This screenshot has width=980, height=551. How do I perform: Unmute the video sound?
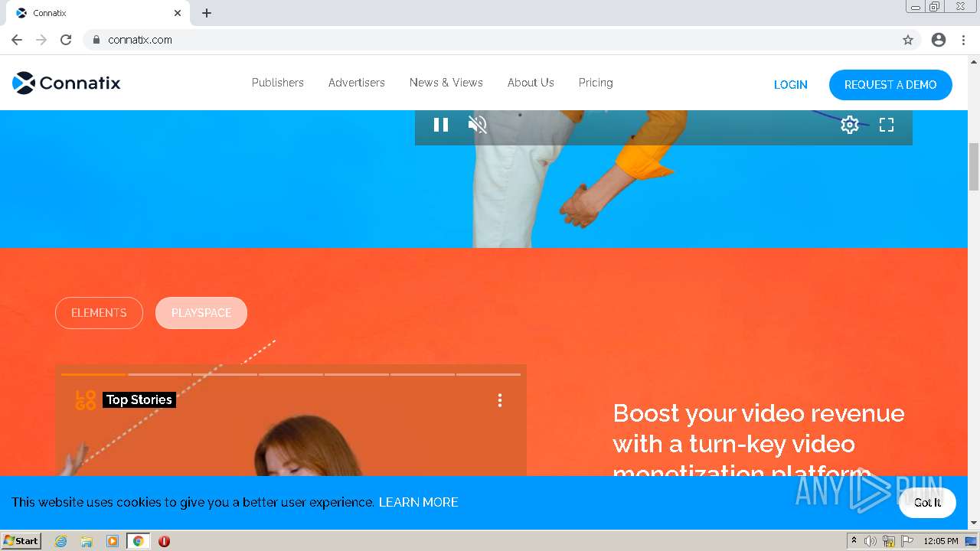[478, 125]
